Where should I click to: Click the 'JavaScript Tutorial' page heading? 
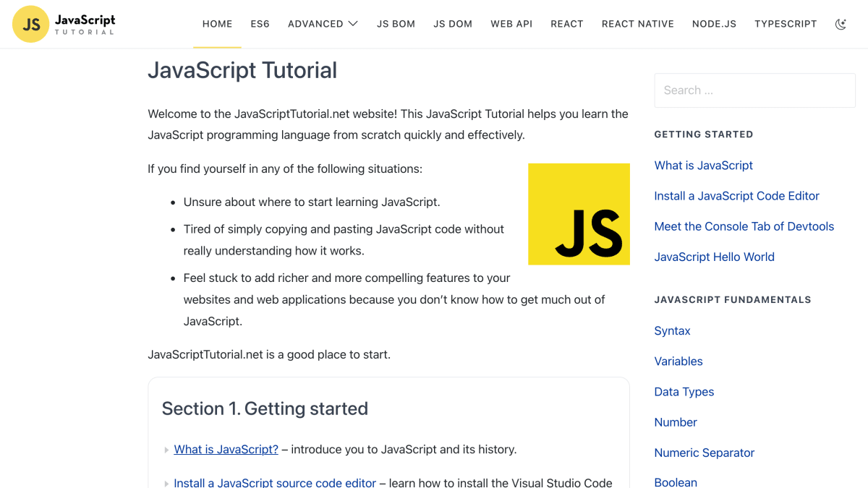tap(242, 70)
